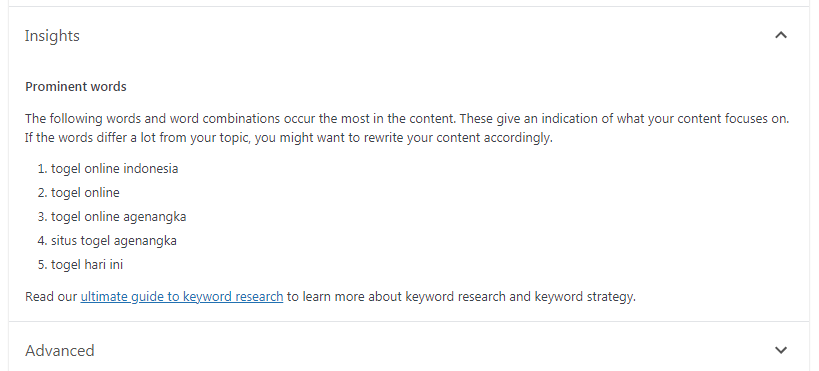Click the 'Read our' text before the link
This screenshot has width=819, height=371.
coord(51,297)
